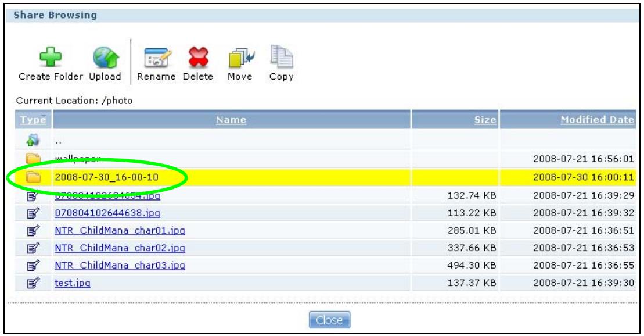Click the red Delete icon
Image resolution: width=644 pixels, height=336 pixels.
[199, 57]
